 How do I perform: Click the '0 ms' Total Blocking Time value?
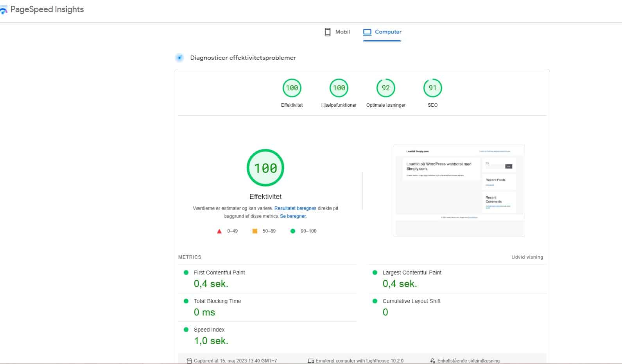[204, 312]
